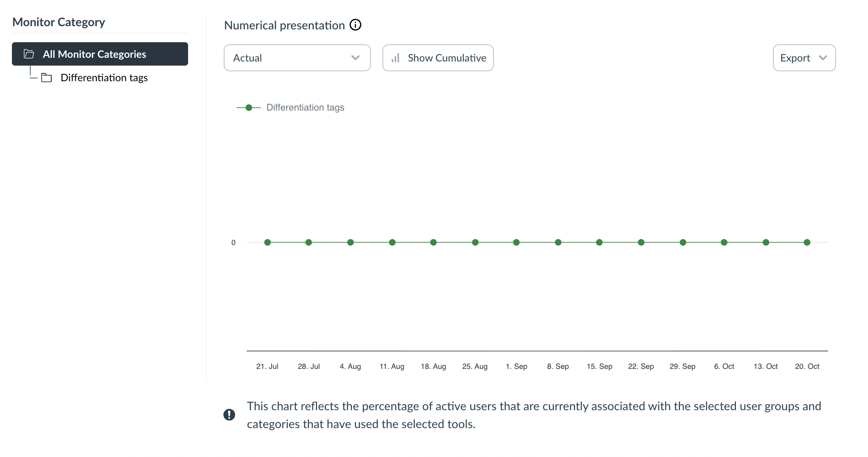Click the chevron icon on the Export control
Screen dimensions: 868x457
pos(823,58)
